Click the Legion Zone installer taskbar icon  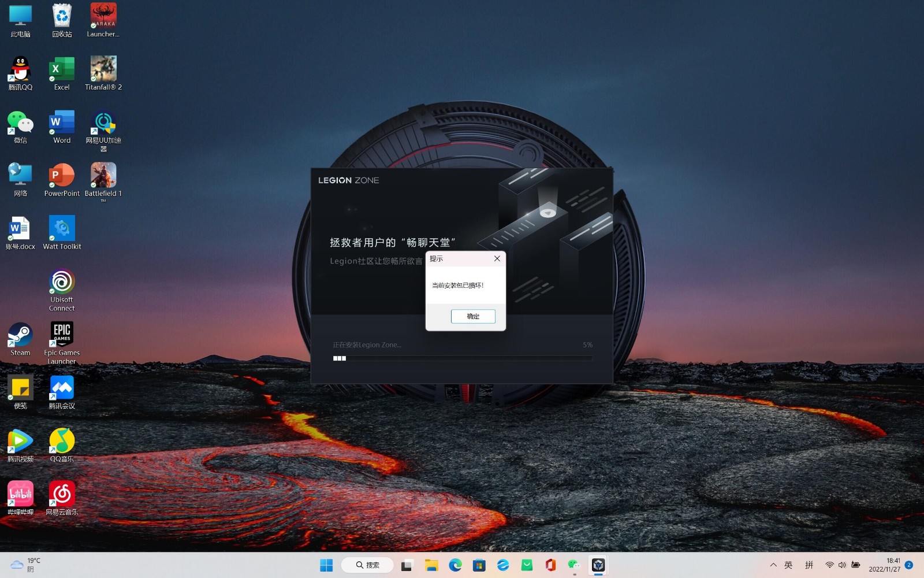point(598,565)
